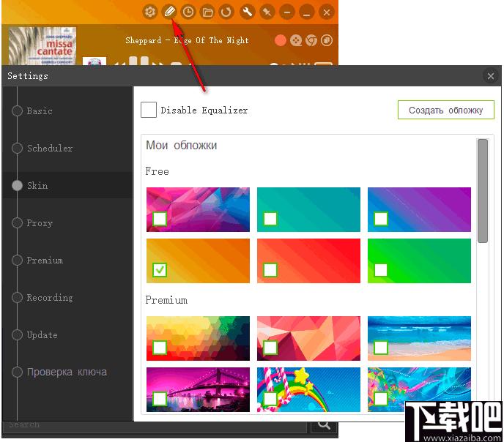Uncheck the orange skin checkbox
Screen dimensions: 504x442
click(x=160, y=269)
